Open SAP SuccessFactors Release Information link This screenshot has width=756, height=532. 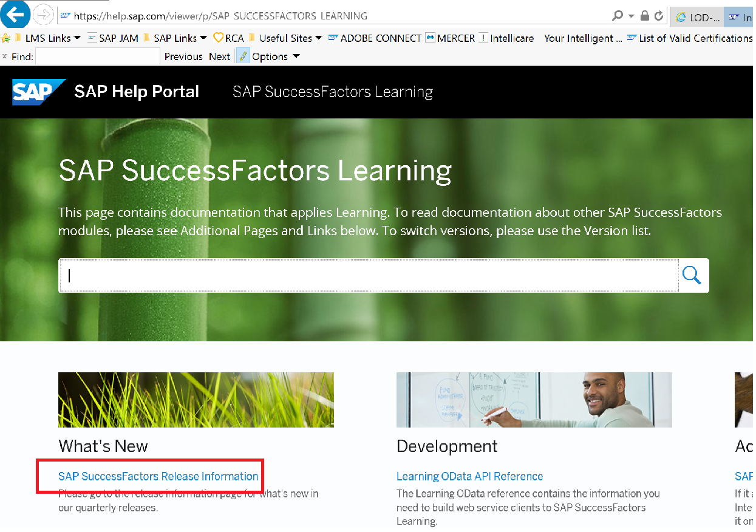(x=158, y=477)
